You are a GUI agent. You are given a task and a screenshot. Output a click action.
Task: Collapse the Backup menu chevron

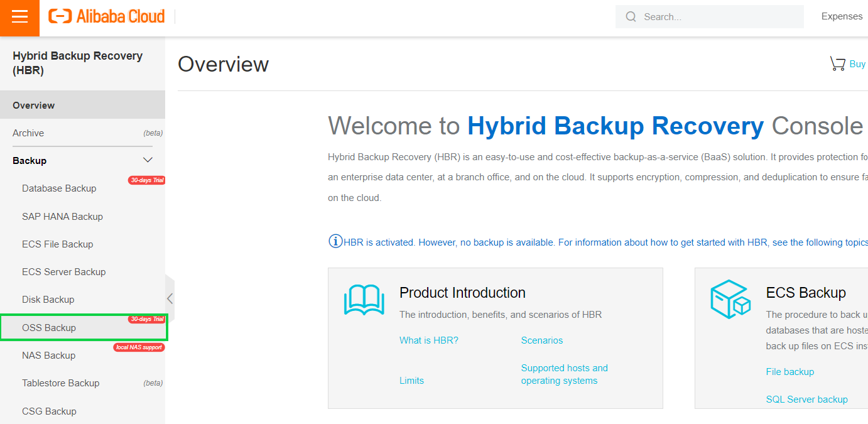[x=148, y=160]
